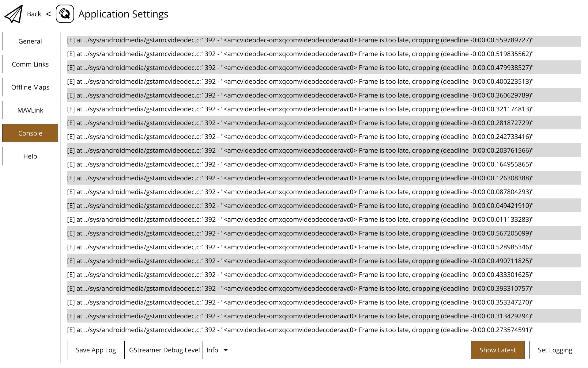Select log line with deadline -0:00:00.242733416
The height and width of the screenshot is (368, 588).
(324, 137)
